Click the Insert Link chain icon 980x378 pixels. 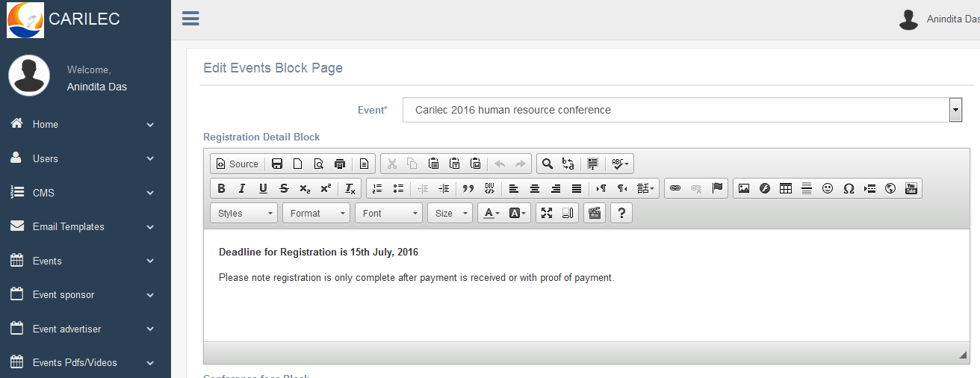point(675,188)
